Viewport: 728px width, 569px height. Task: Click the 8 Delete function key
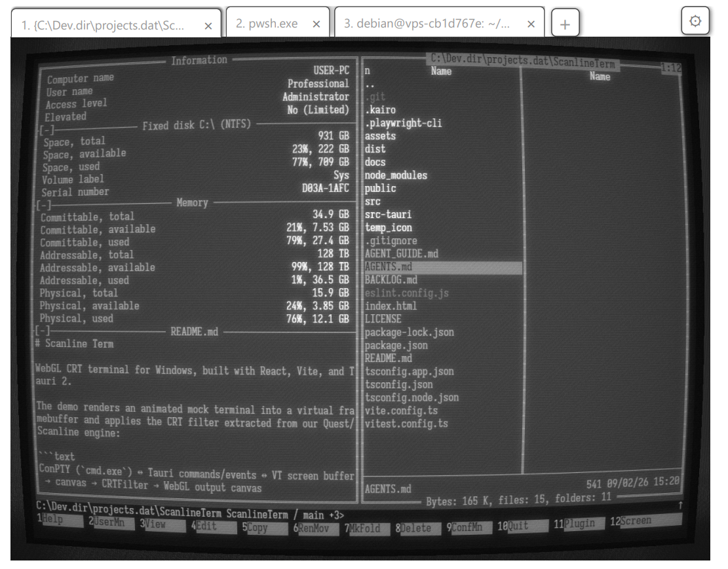(418, 528)
